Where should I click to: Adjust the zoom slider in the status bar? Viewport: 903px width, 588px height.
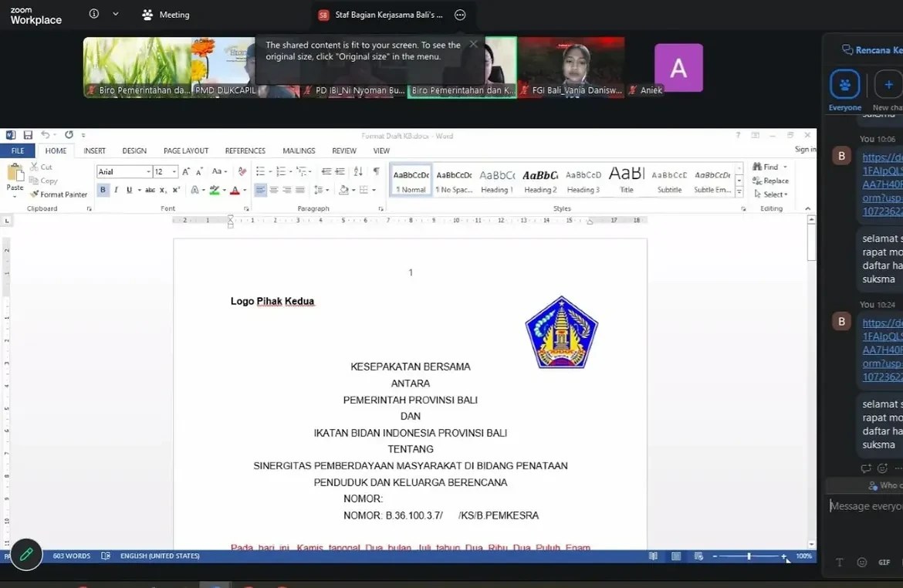(x=749, y=556)
